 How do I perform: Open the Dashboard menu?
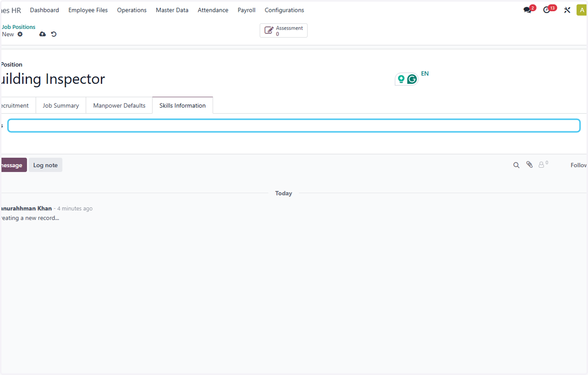pyautogui.click(x=45, y=10)
